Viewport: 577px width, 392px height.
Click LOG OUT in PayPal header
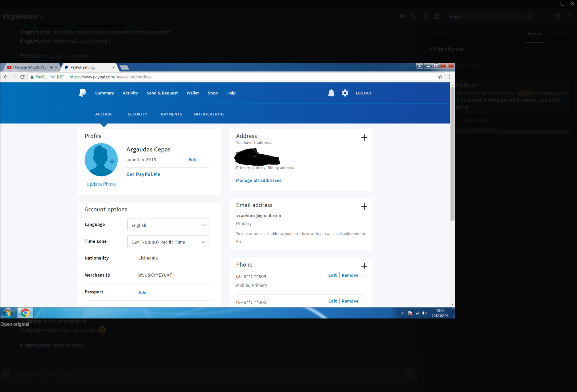364,94
